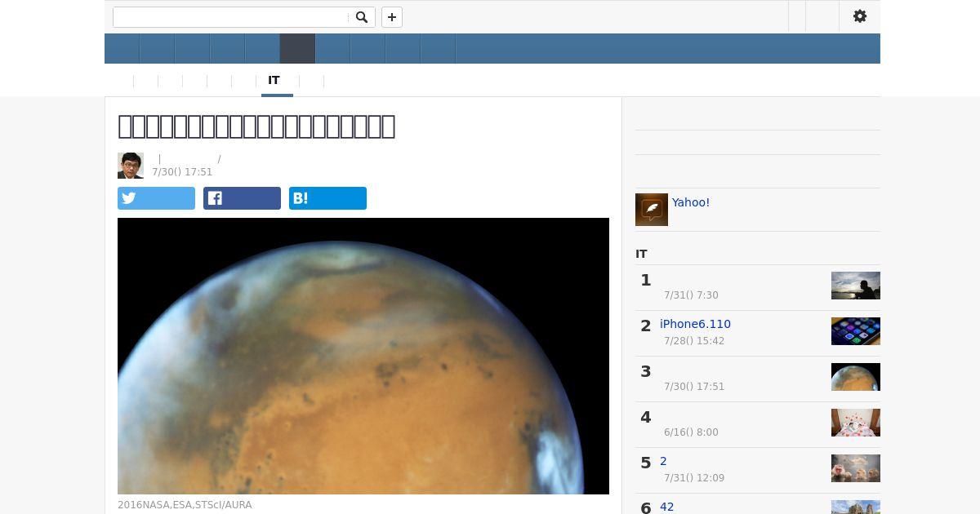
Task: Open ranking item iPhone6.110
Action: point(695,324)
